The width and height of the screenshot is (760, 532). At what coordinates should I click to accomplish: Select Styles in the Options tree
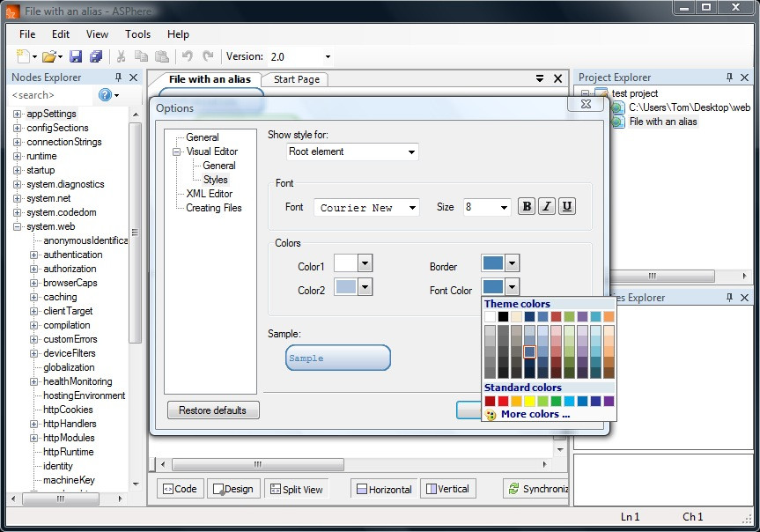pyautogui.click(x=215, y=180)
